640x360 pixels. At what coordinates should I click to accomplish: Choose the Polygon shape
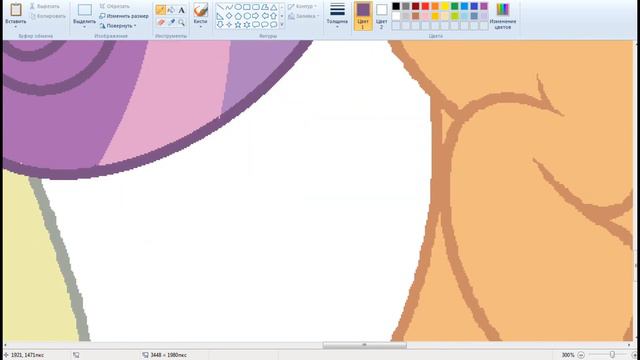(265, 7)
